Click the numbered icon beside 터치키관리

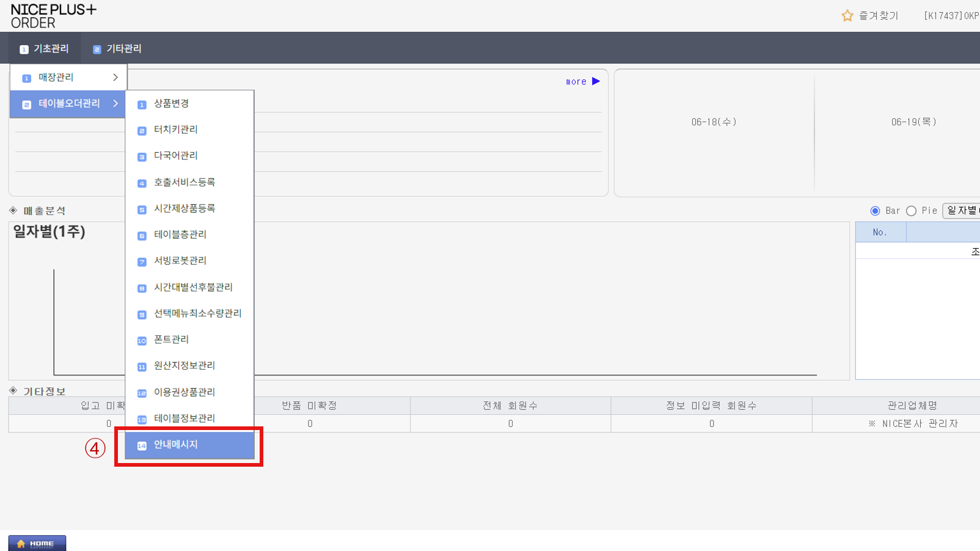point(142,131)
